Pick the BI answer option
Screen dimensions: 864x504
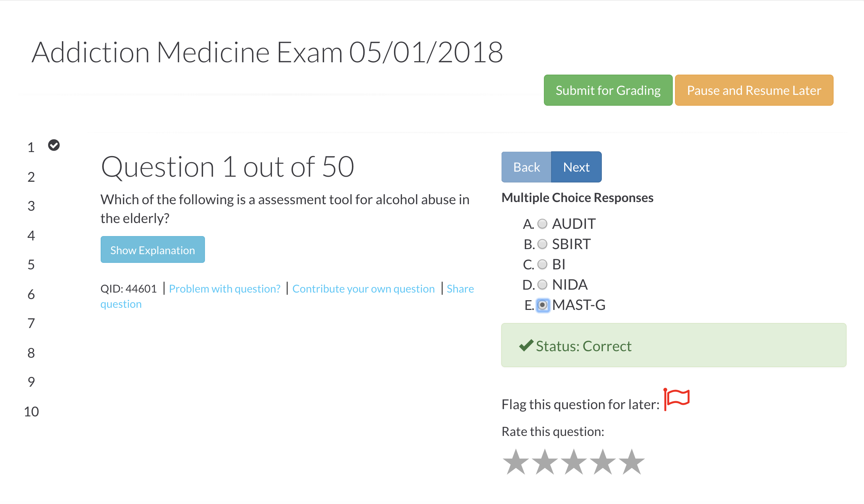542,265
